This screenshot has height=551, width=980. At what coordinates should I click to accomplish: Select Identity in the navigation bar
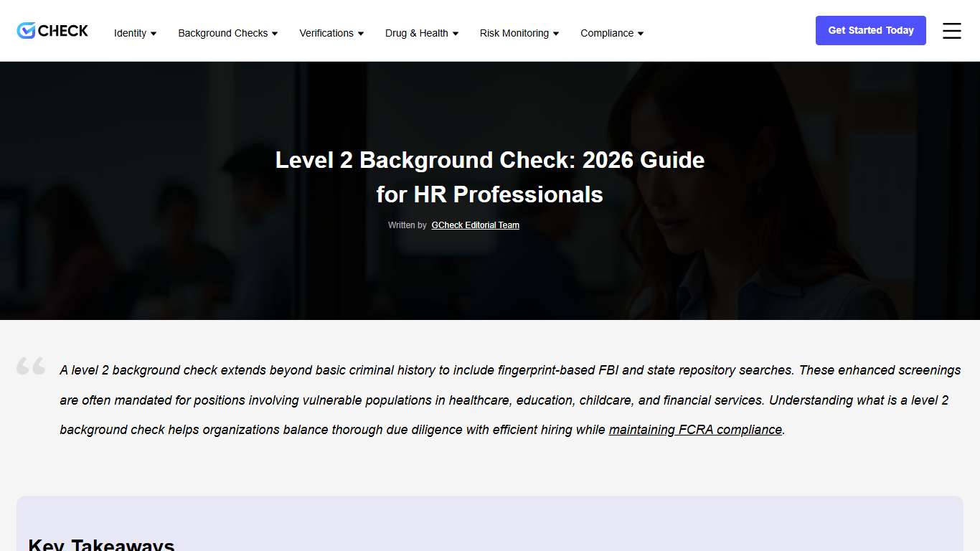135,33
